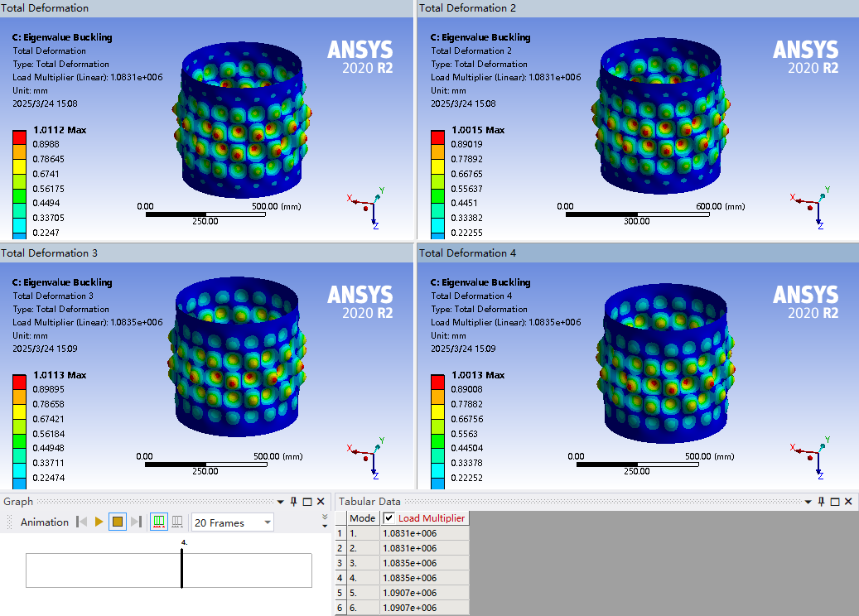Click the red legend band in Total Deformation
The width and height of the screenshot is (859, 616).
pyautogui.click(x=19, y=137)
